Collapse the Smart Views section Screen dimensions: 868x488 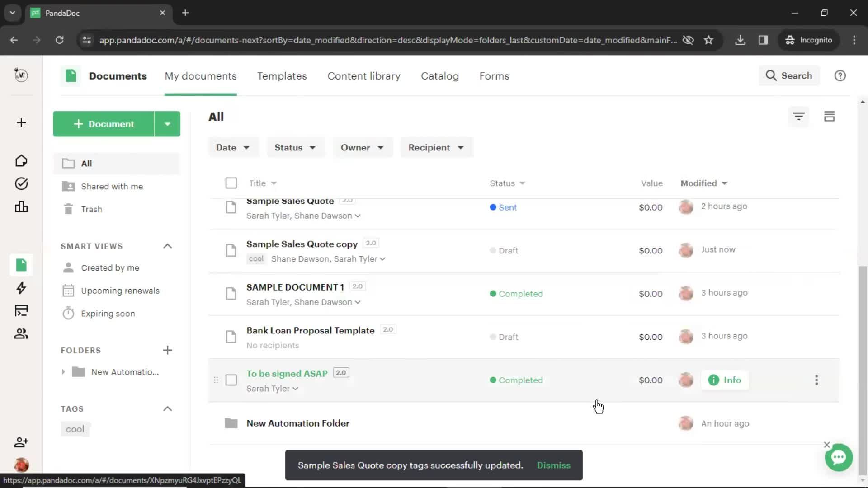pos(167,246)
